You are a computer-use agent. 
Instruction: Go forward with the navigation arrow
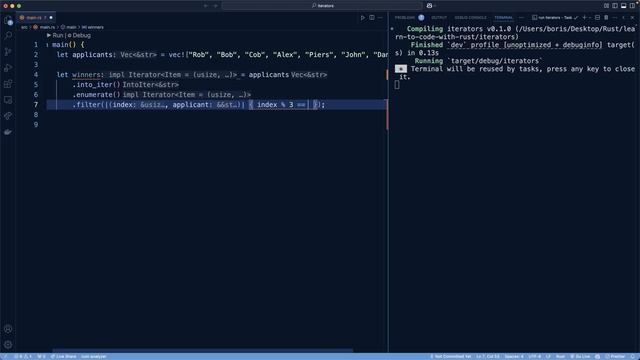point(216,6)
